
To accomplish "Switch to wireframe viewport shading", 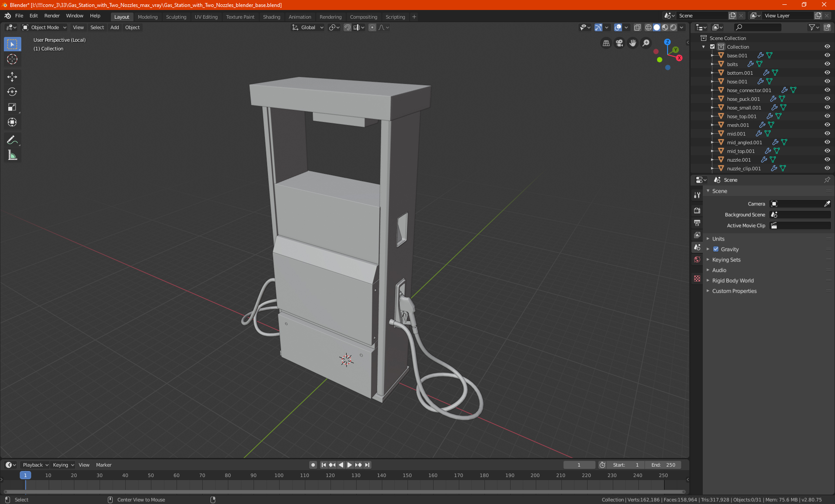I will (x=648, y=27).
